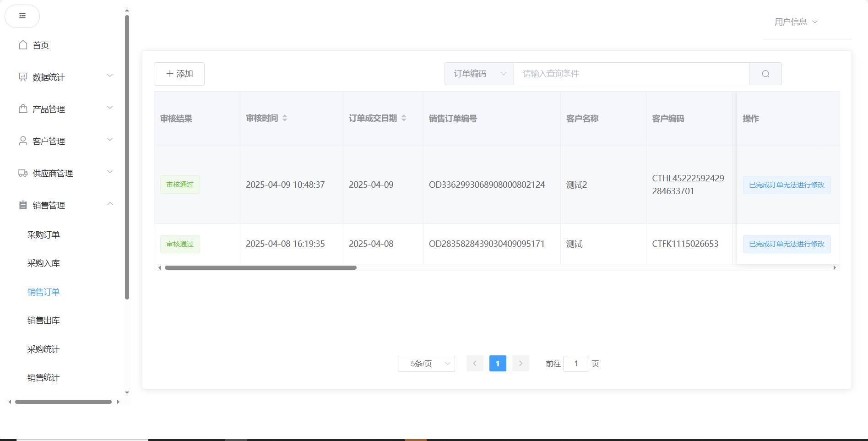Screen dimensions: 868x441
Task: Click the table's horizontal scrollbar thumb
Action: pos(260,267)
